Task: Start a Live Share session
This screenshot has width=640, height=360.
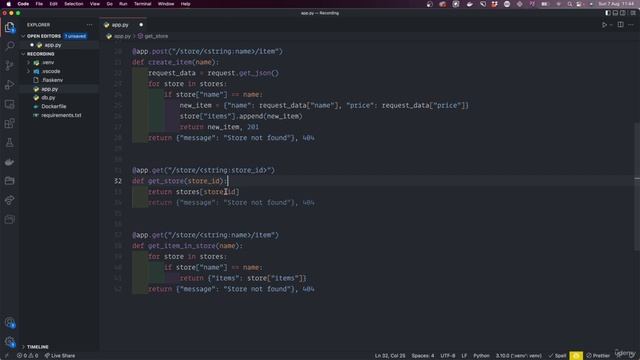Action: pyautogui.click(x=60, y=356)
